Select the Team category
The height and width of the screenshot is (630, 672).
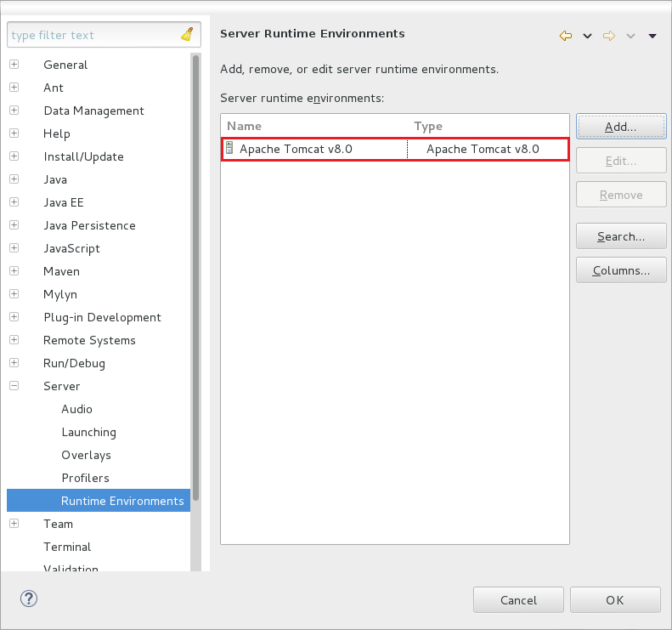point(58,524)
